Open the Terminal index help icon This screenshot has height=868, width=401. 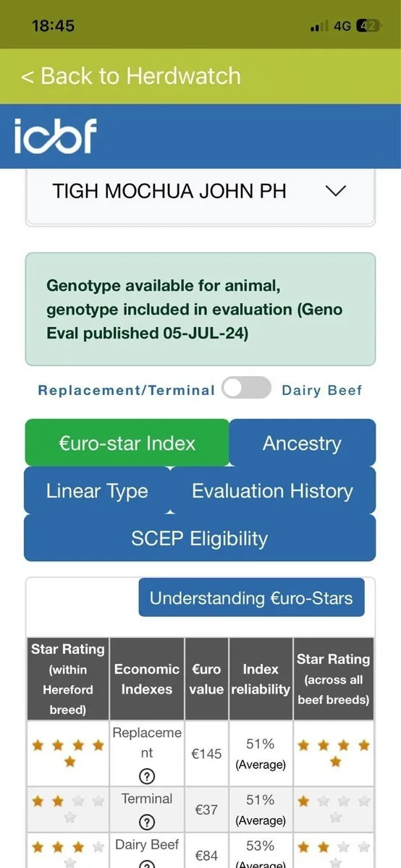(147, 822)
